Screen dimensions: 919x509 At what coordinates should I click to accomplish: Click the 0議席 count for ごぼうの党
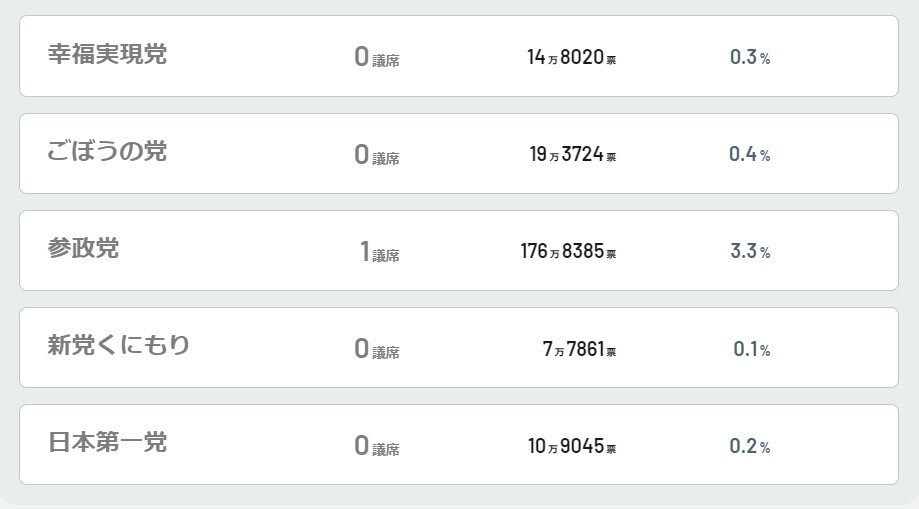376,154
